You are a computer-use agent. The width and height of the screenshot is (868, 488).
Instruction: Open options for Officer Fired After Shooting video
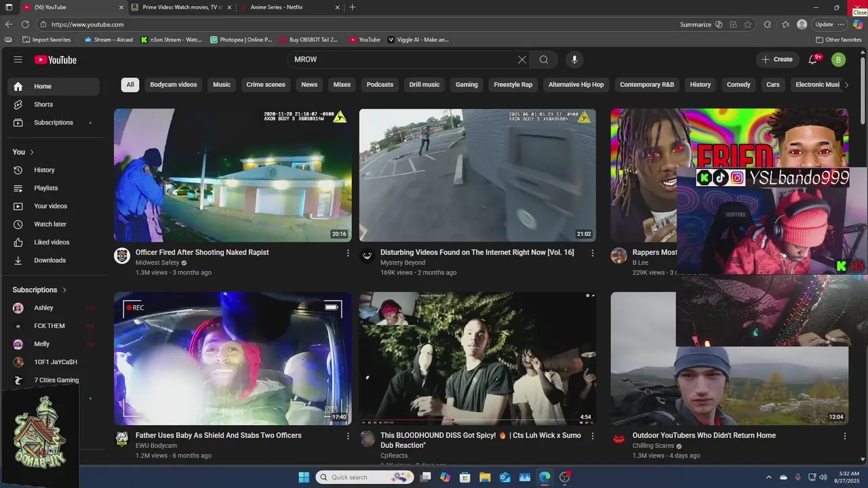(x=348, y=253)
